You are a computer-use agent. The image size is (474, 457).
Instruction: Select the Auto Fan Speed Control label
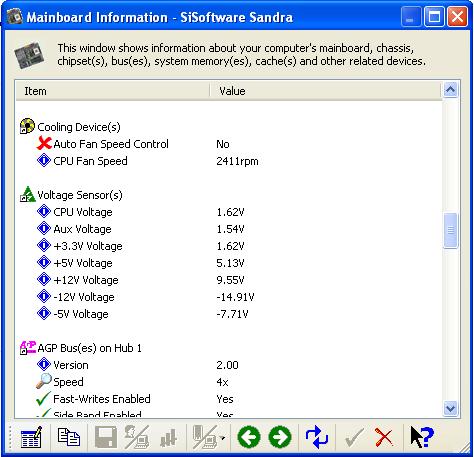coord(111,144)
